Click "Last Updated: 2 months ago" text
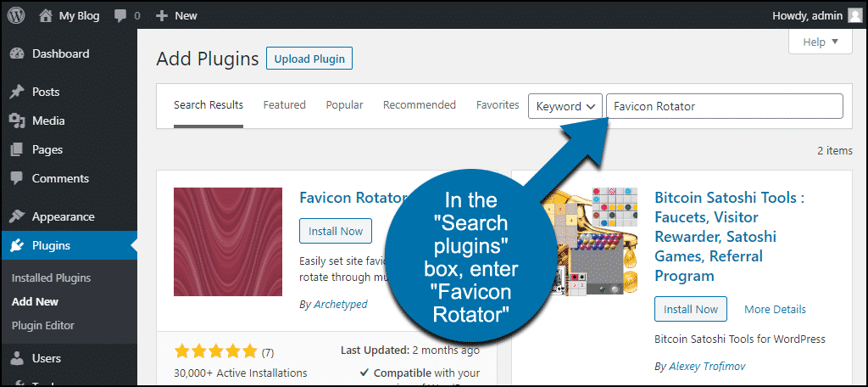 pyautogui.click(x=410, y=351)
